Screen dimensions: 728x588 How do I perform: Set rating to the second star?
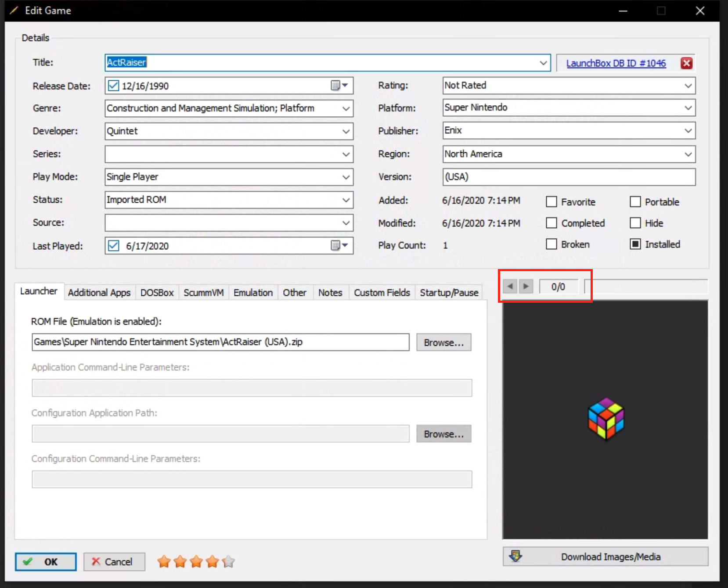click(x=180, y=561)
